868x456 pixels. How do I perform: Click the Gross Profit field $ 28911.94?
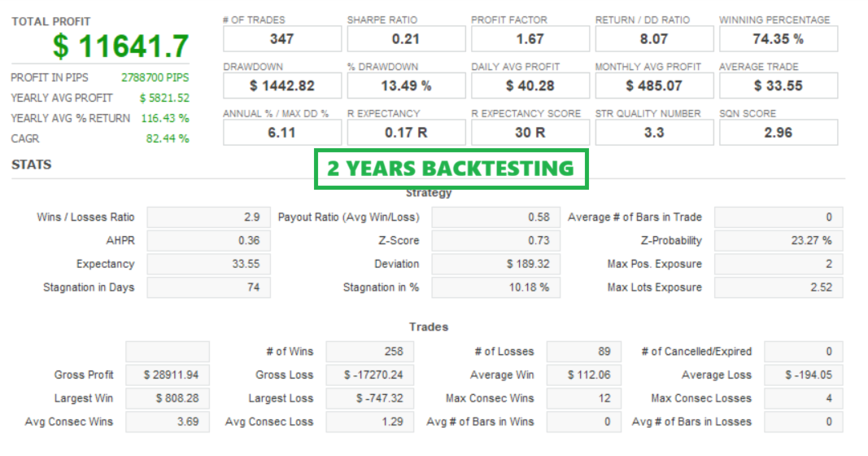pyautogui.click(x=167, y=375)
